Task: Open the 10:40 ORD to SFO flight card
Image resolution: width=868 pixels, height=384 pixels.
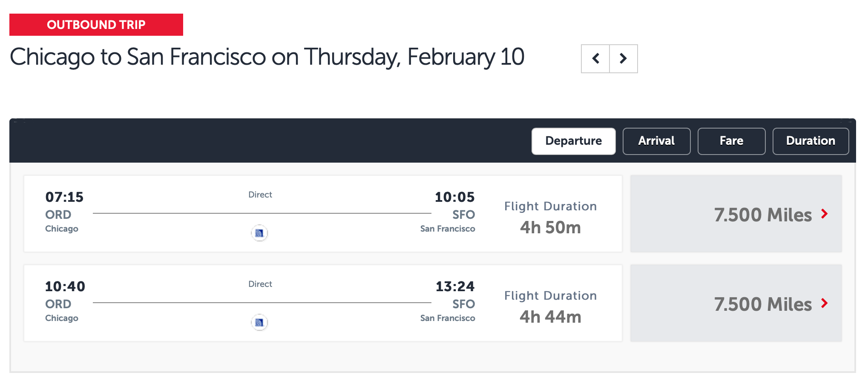Action: pos(323,303)
